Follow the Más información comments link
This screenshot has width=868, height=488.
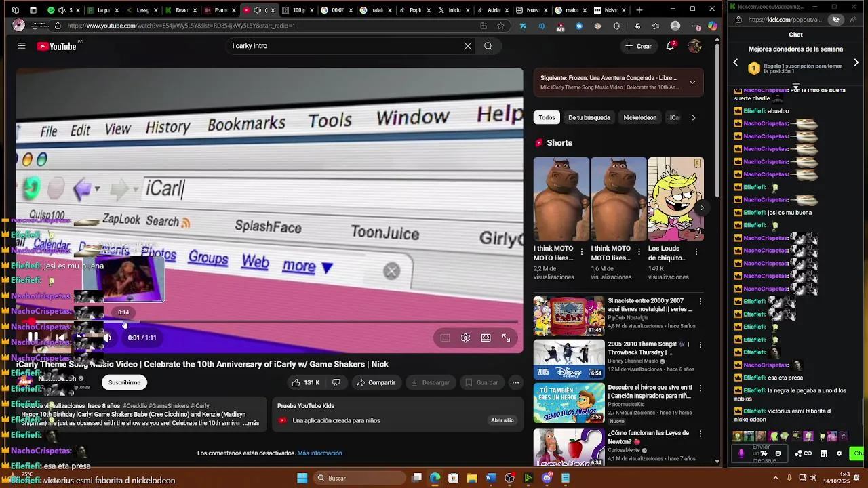(x=319, y=453)
